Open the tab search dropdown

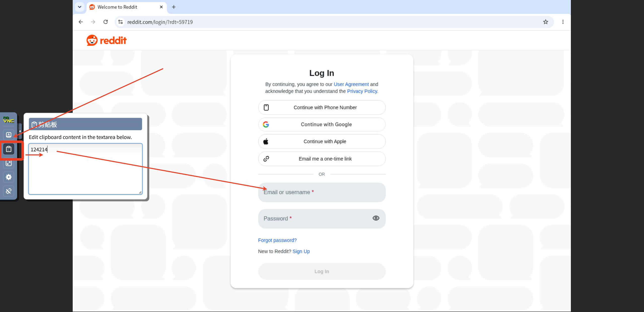click(x=79, y=7)
